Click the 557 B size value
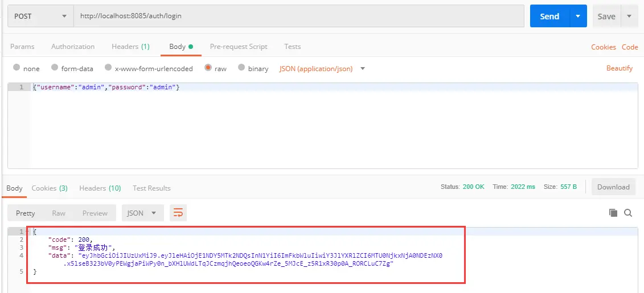The width and height of the screenshot is (644, 293). 568,187
